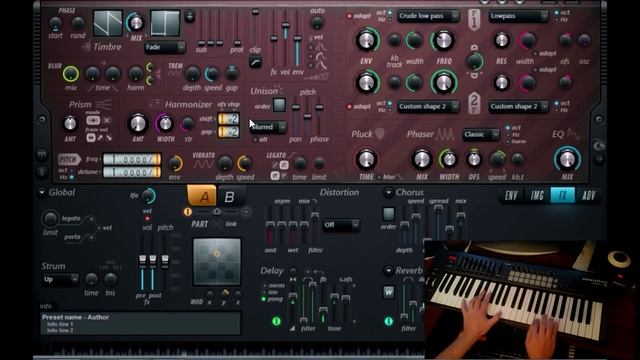640x360 pixels.
Task: Click the Phase rand knob
Action: [x=78, y=23]
